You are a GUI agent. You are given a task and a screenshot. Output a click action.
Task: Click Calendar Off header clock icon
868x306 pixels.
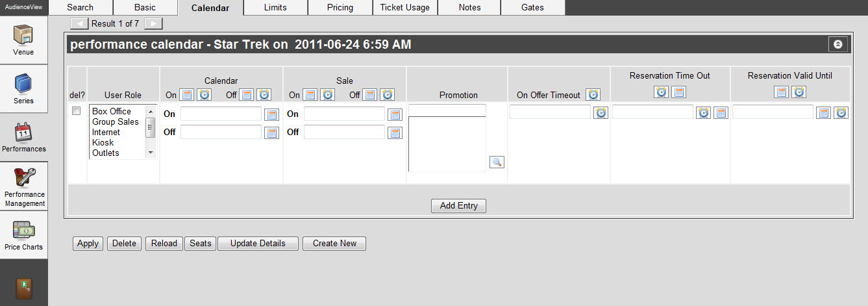click(x=264, y=95)
